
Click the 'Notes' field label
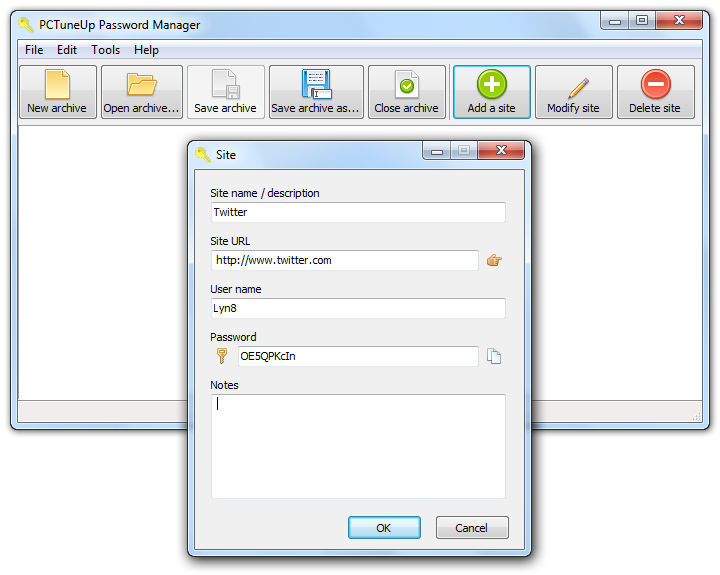224,385
